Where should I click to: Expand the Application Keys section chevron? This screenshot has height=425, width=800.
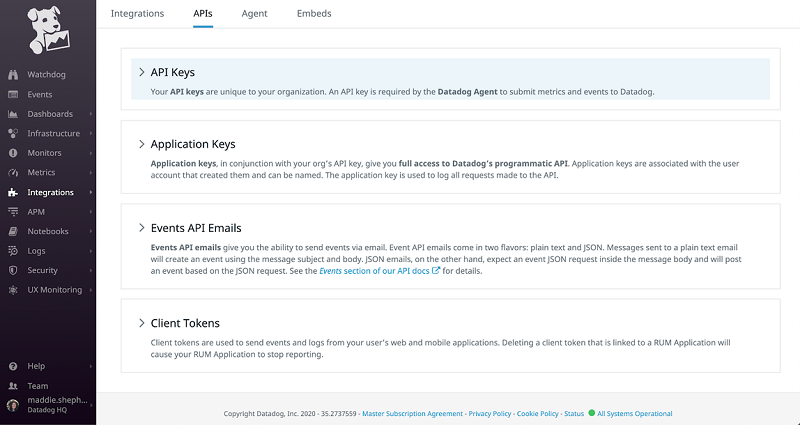tap(142, 144)
